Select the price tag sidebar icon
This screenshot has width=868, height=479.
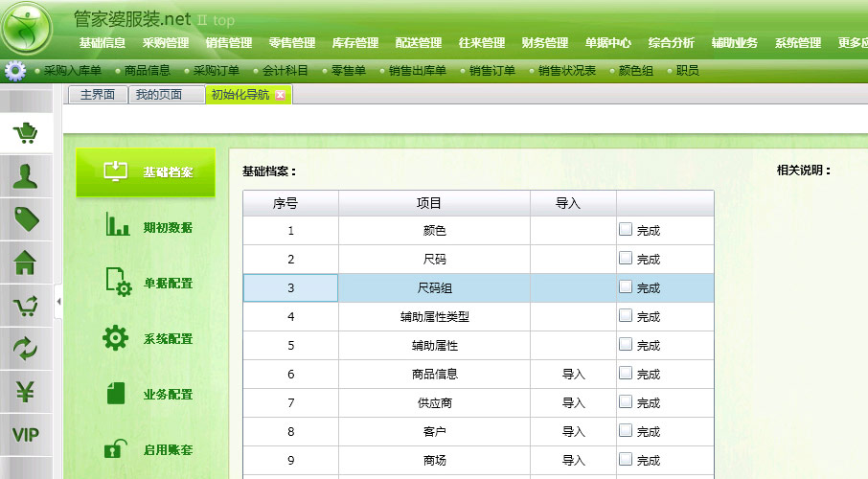(x=25, y=218)
